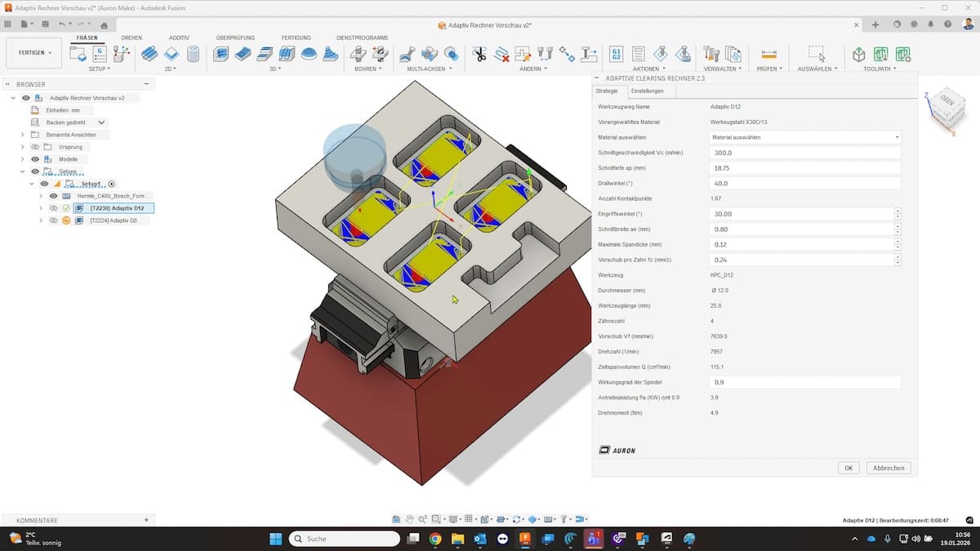This screenshot has width=980, height=551.
Task: Confirm the dialog with OK
Action: tap(848, 468)
